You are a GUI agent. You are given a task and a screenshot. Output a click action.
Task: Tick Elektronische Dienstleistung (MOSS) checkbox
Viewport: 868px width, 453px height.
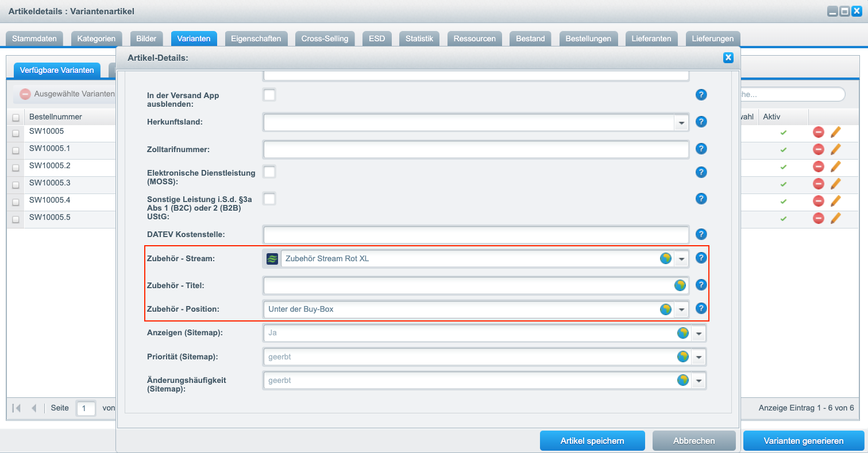pos(269,172)
